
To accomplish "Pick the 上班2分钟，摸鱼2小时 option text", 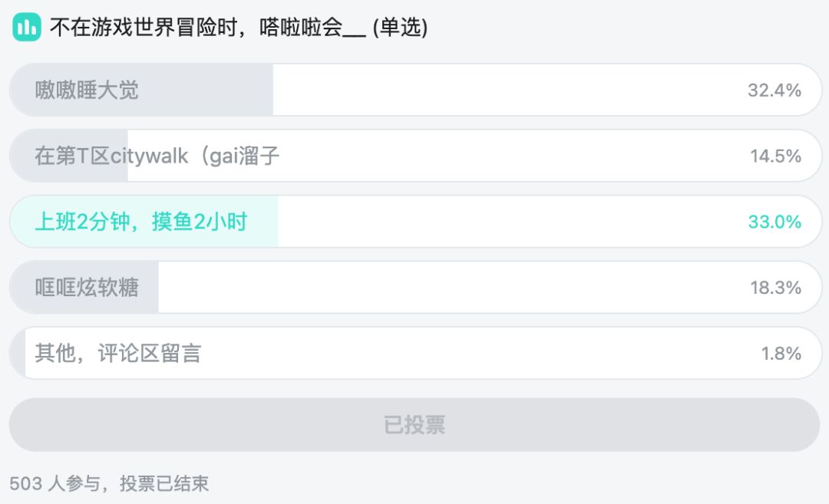I will click(x=141, y=222).
